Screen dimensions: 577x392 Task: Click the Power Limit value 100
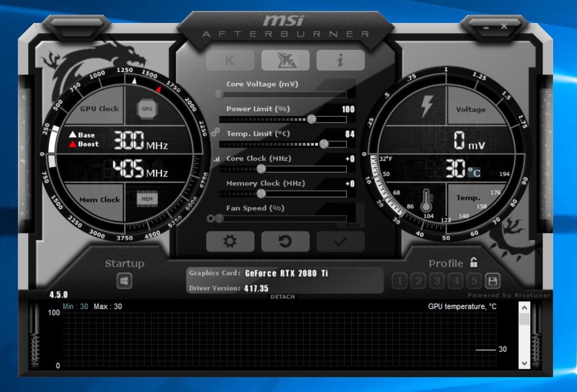348,109
